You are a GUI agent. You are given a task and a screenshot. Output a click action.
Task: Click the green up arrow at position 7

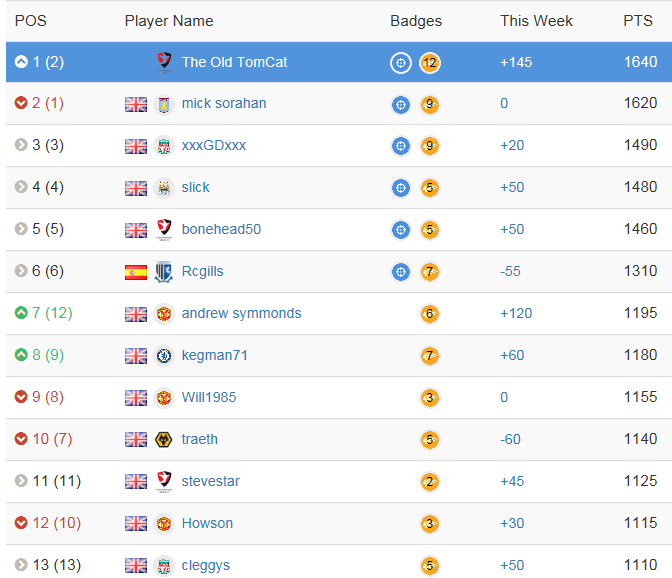[x=21, y=314]
